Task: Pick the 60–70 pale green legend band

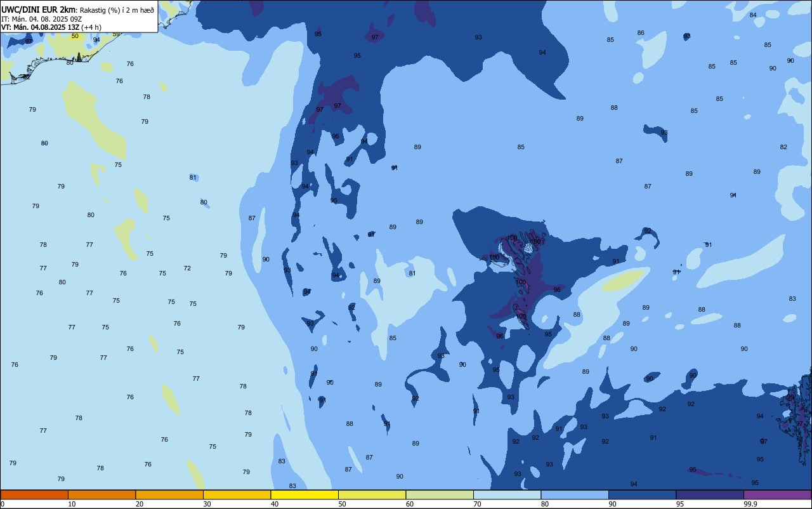Action: pyautogui.click(x=440, y=494)
